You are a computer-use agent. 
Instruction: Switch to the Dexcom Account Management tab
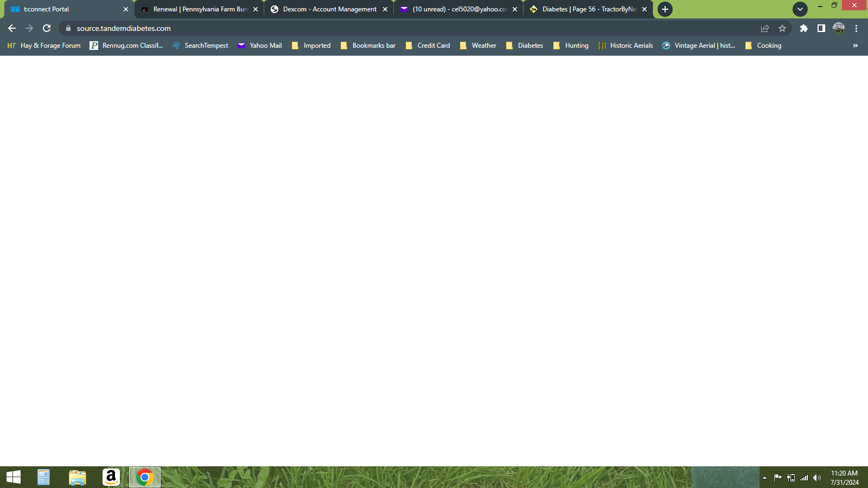329,9
